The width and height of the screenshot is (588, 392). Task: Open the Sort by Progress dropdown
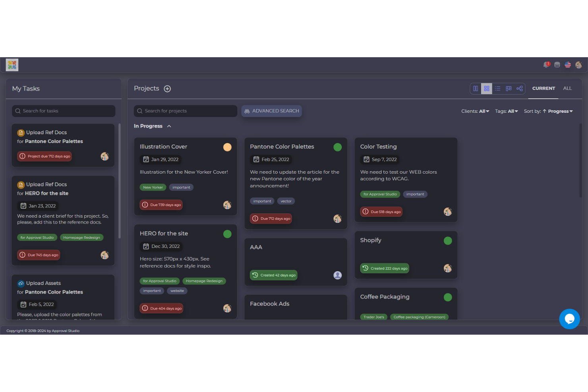coord(548,111)
